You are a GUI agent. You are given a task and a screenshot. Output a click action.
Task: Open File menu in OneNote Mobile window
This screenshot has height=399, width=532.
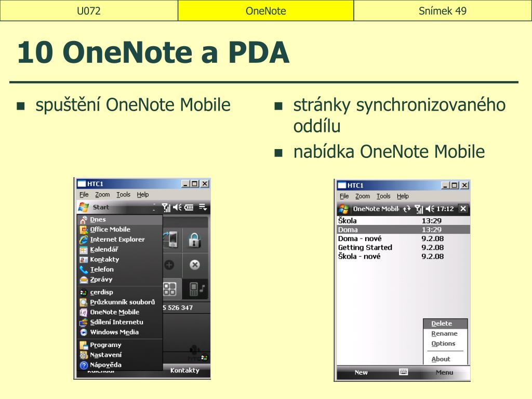(344, 196)
